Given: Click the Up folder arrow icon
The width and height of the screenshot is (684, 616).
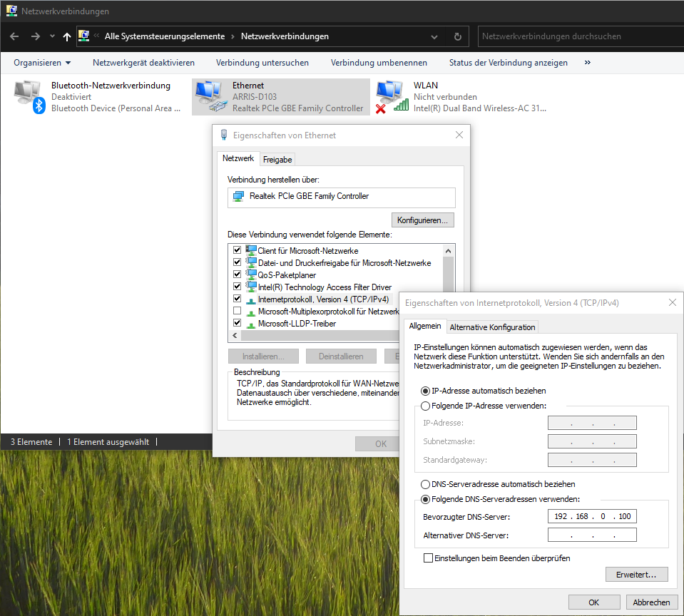Looking at the screenshot, I should click(x=67, y=36).
